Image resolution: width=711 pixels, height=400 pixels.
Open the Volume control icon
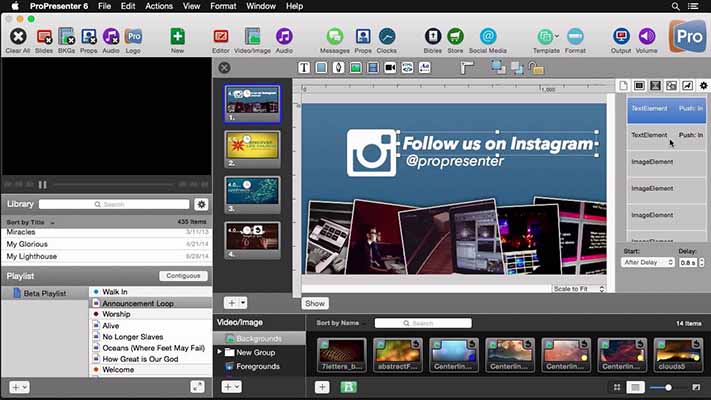coord(647,37)
